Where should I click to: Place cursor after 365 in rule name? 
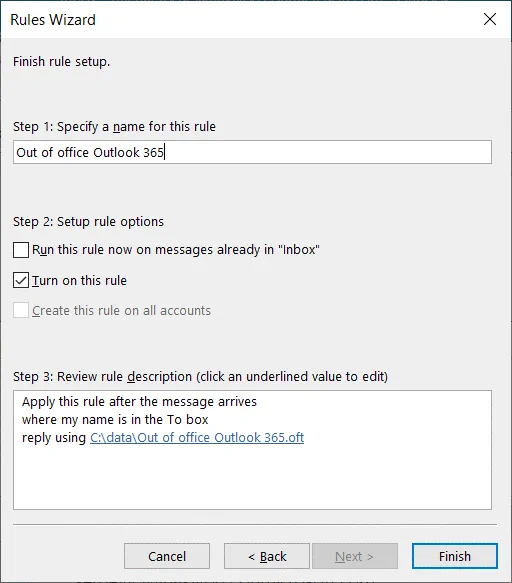[165, 152]
